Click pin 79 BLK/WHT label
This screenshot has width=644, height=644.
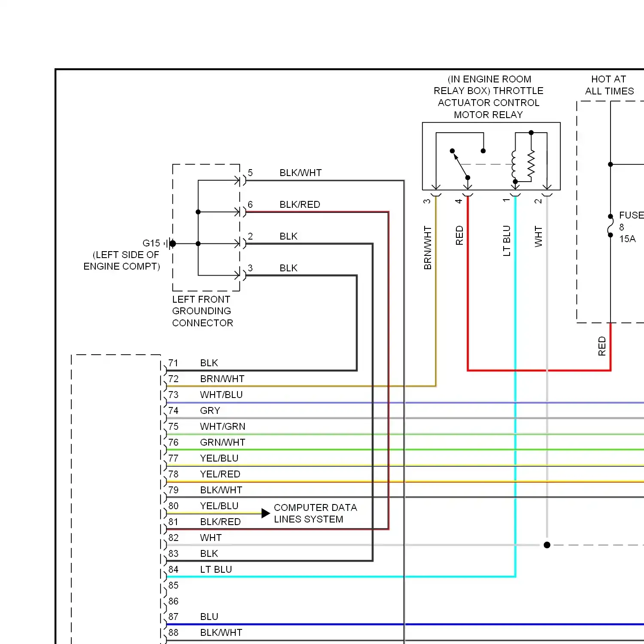pyautogui.click(x=221, y=490)
